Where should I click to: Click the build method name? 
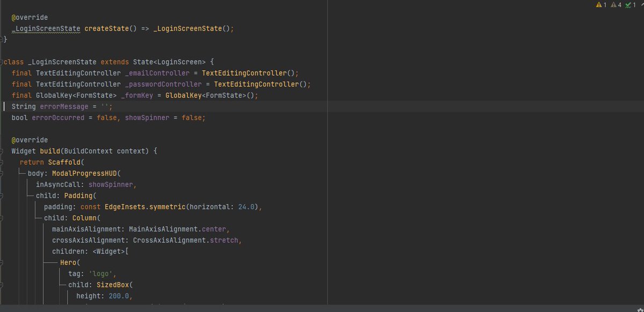(50, 151)
